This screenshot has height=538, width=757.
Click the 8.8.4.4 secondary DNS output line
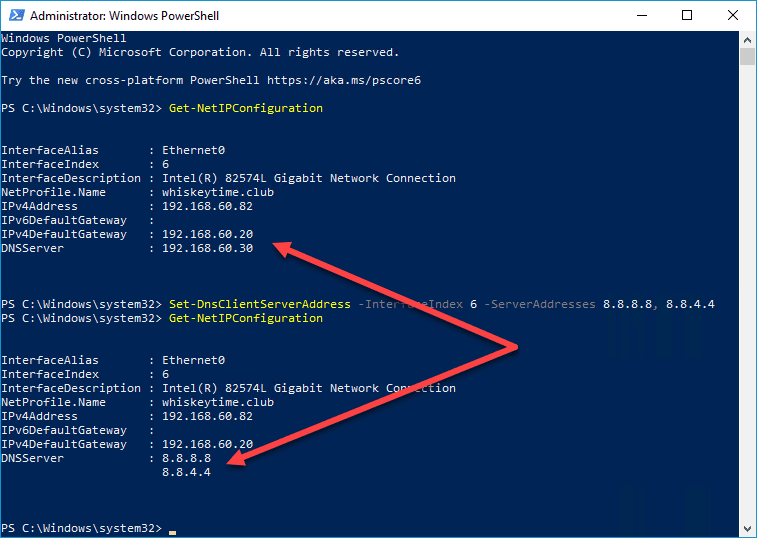(x=186, y=472)
